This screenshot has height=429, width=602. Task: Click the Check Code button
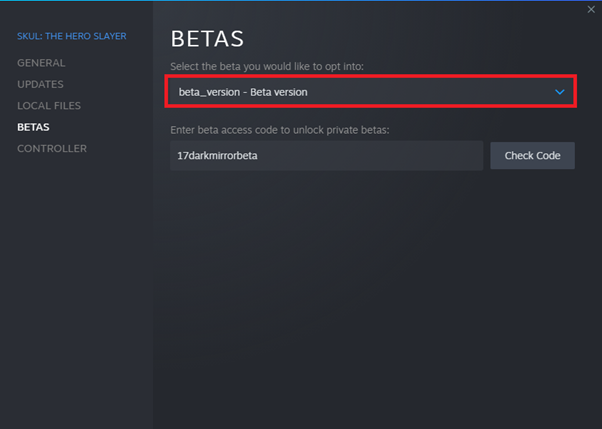(532, 156)
